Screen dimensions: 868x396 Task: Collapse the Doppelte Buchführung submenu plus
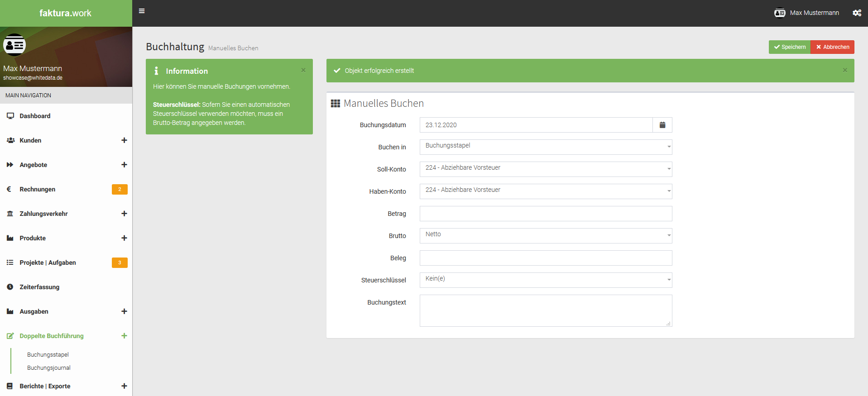pos(124,336)
